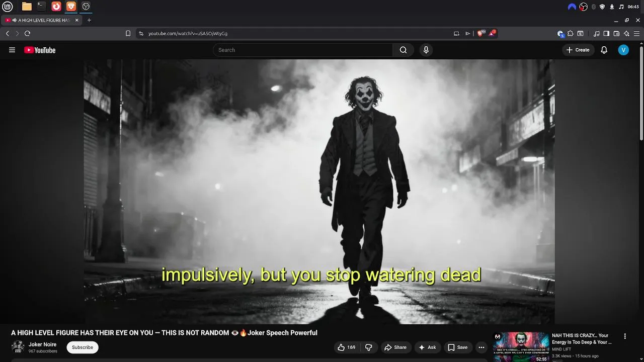This screenshot has width=644, height=362.
Task: Click the install app icon in address bar
Action: point(456,33)
